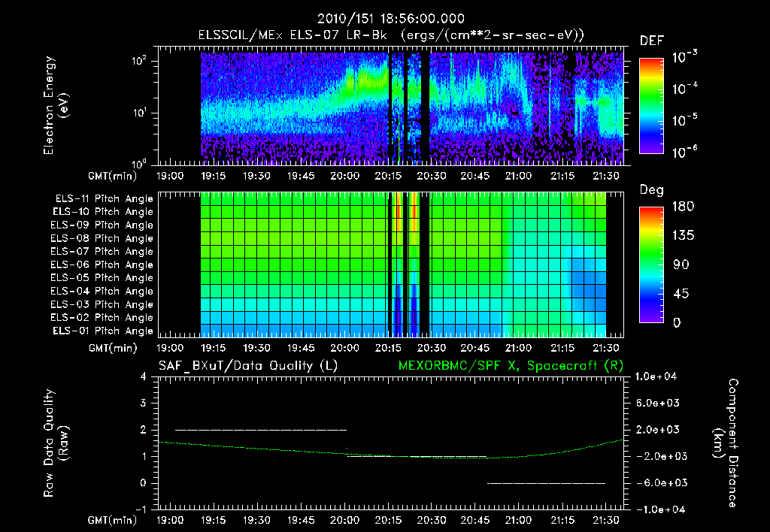Click GMT(min) label below electron spectrogram
The image size is (770, 532).
pos(113,176)
